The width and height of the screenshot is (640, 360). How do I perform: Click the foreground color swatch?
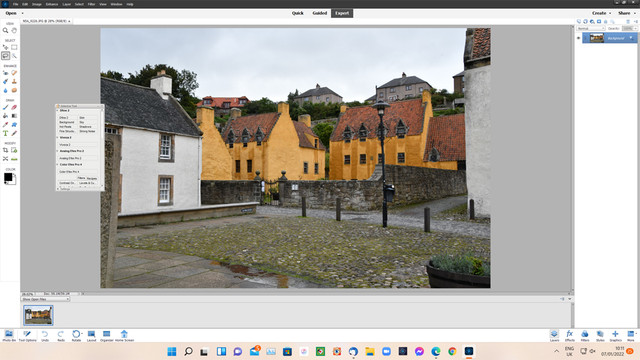pos(8,177)
